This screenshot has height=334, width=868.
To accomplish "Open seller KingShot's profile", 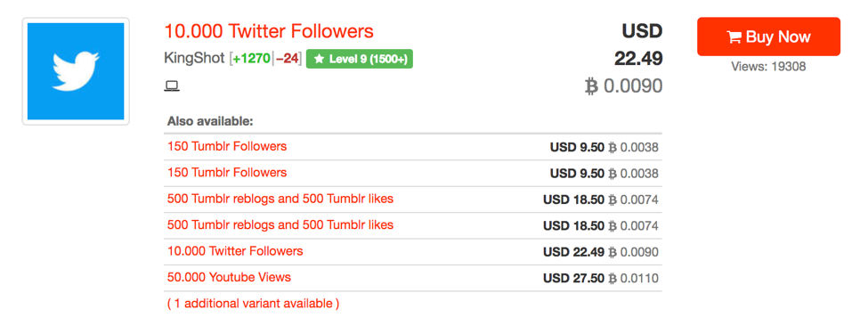I will click(x=195, y=59).
